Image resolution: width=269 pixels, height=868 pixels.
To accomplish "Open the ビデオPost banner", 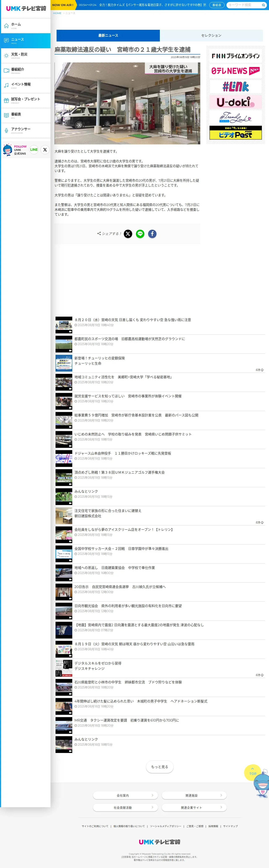I will [x=235, y=133].
